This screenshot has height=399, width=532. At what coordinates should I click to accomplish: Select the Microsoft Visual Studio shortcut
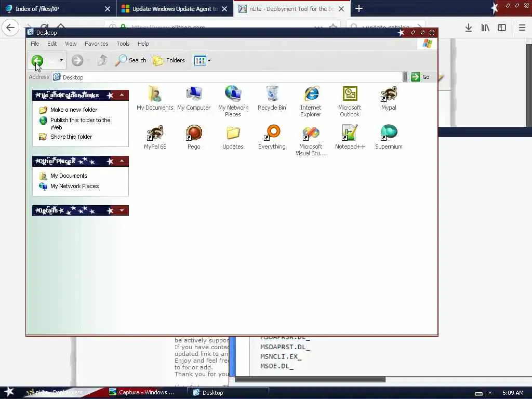(x=311, y=140)
